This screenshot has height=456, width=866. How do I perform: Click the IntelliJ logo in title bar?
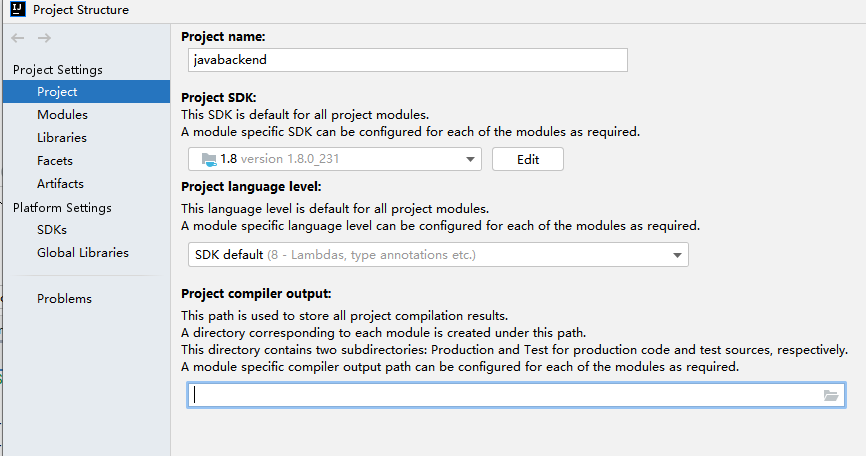pos(17,10)
